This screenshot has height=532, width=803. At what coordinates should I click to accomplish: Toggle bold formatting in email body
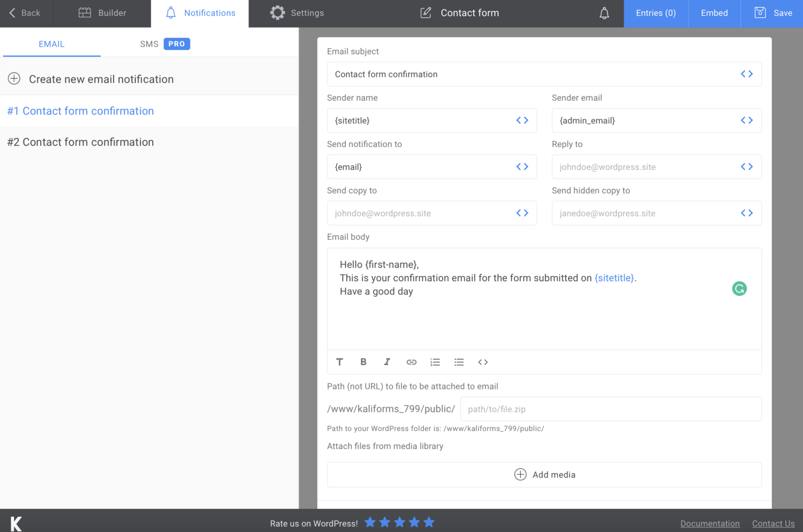click(x=363, y=362)
